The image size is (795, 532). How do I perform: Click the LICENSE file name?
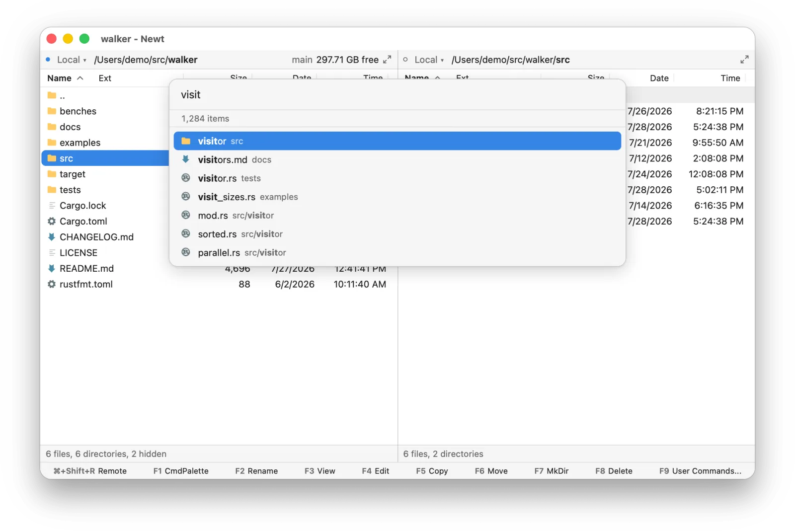[79, 252]
